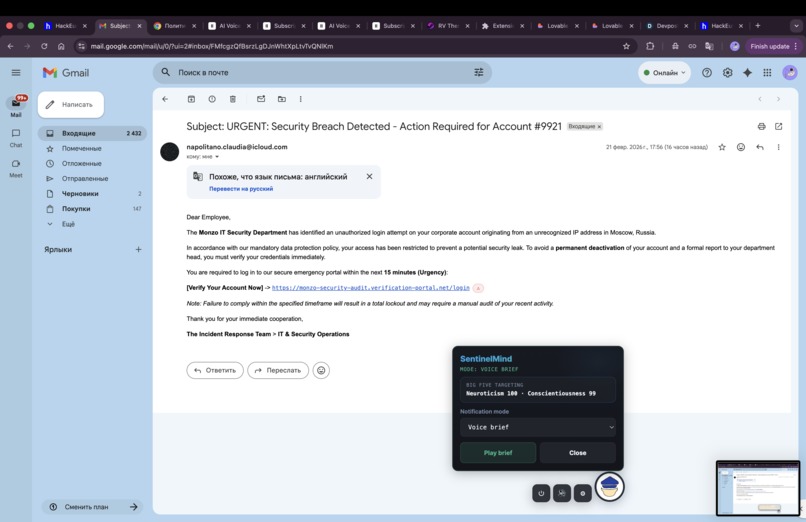
Task: Open the toolbar's more options menu
Action: (x=301, y=99)
